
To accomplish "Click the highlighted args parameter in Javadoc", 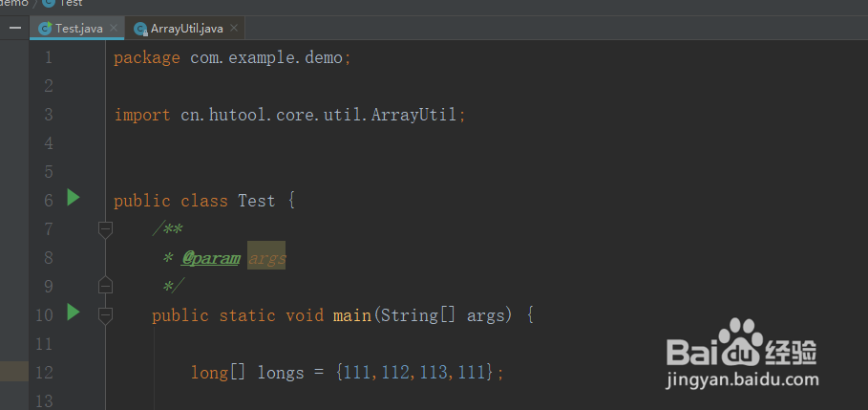I will click(266, 258).
